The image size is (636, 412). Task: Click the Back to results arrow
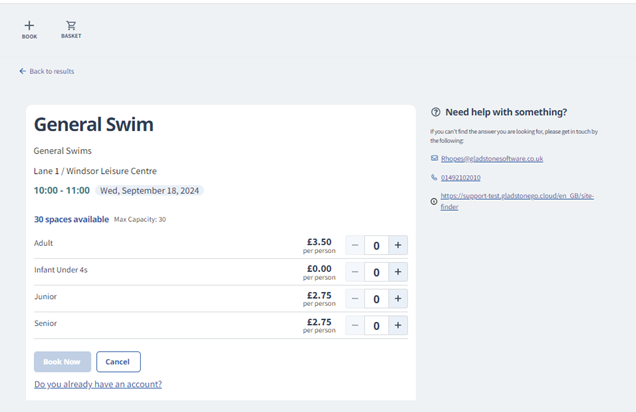23,71
